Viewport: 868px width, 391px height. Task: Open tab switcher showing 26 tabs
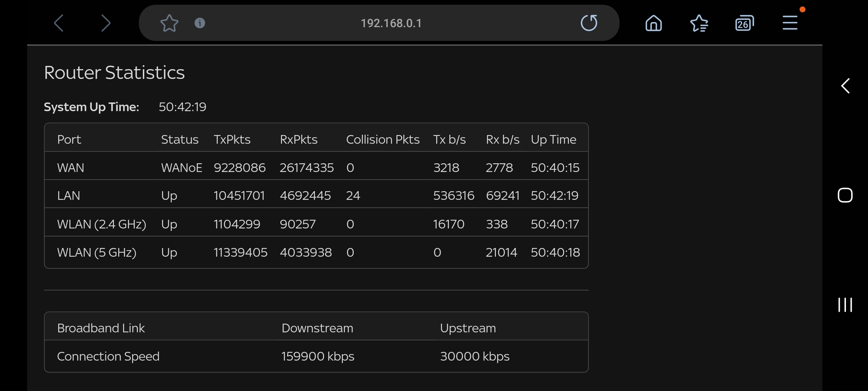point(744,24)
